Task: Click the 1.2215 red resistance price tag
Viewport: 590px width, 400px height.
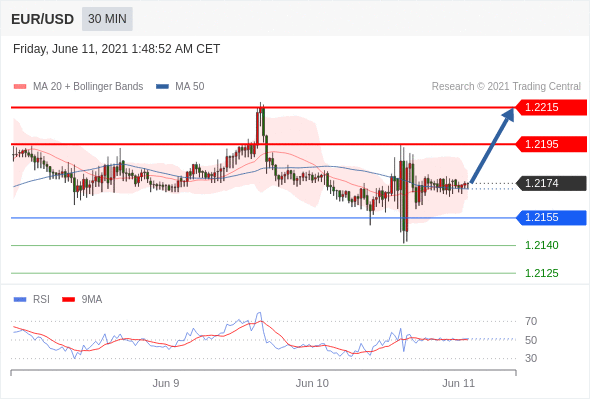Action: (x=550, y=108)
